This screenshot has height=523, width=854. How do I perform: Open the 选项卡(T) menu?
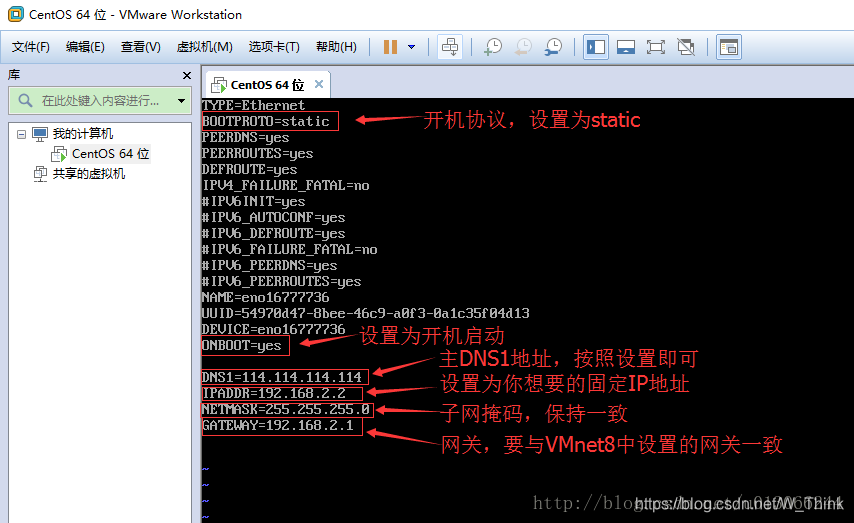274,47
